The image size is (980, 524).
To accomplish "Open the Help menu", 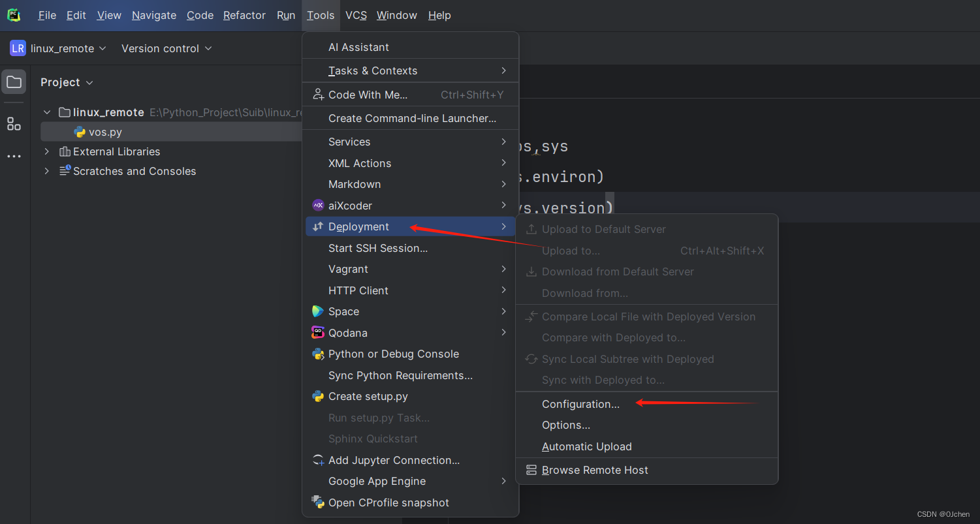I will 439,15.
